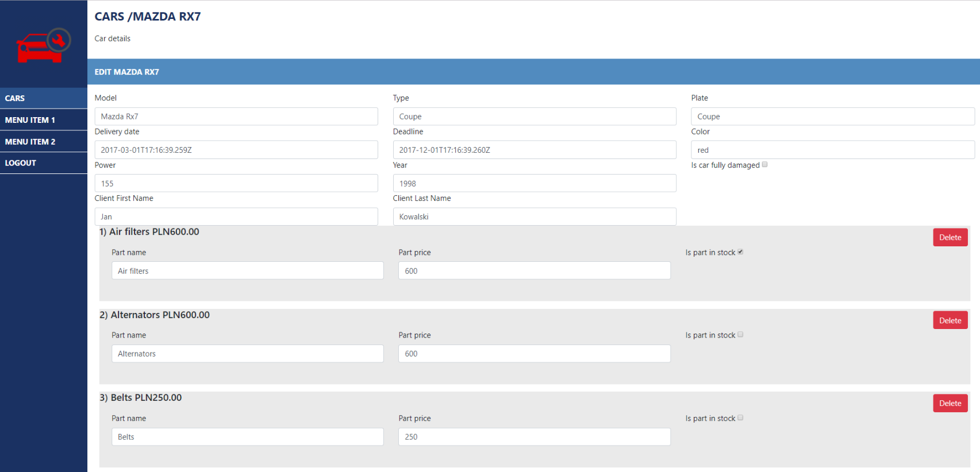Uncheck Is part in stock for Air filters
This screenshot has width=980, height=472.
tap(740, 252)
